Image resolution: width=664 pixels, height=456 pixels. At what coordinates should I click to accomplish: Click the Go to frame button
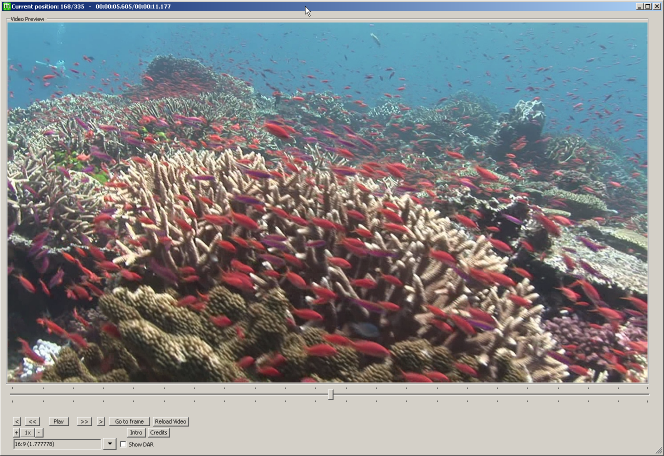pyautogui.click(x=128, y=422)
